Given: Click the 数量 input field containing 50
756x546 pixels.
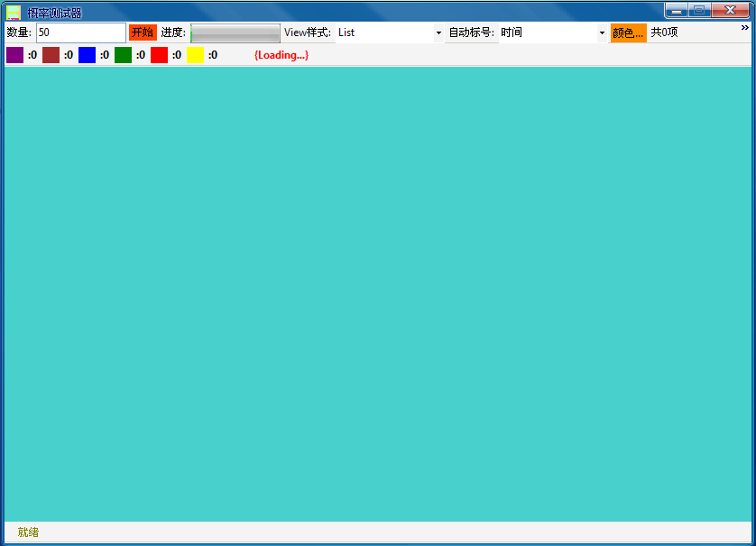Looking at the screenshot, I should 81,32.
